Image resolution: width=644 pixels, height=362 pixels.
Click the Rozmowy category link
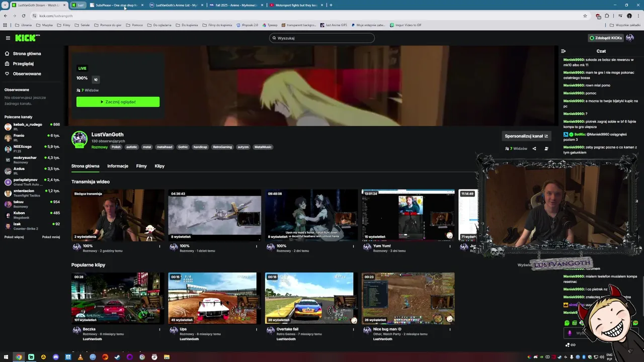click(x=100, y=147)
